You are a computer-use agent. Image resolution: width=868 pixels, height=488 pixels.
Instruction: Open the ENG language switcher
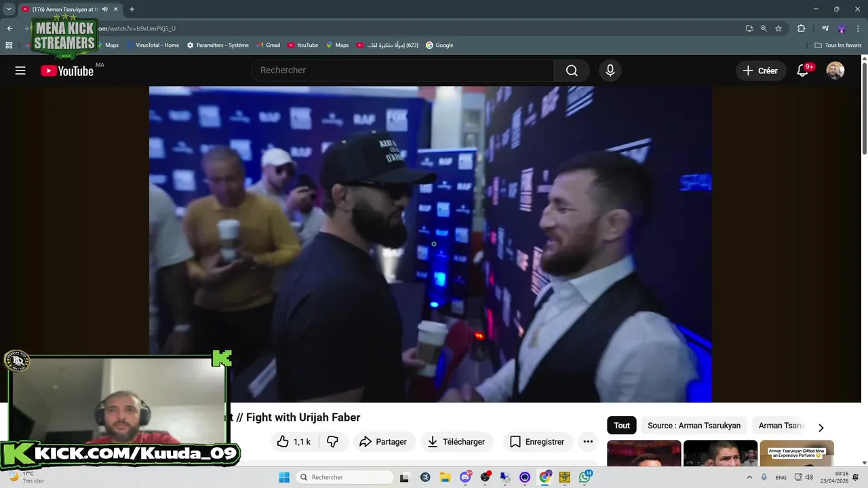click(781, 477)
